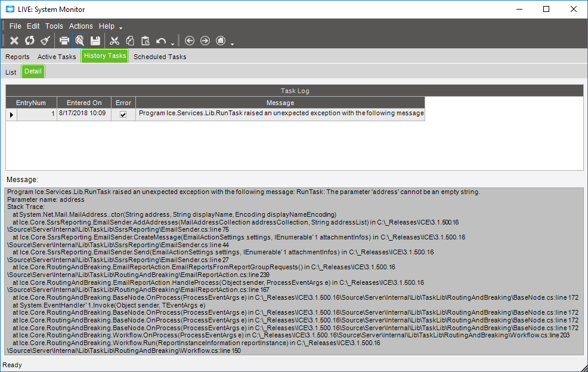Click the 8/17/2018 10:09 Entered On cell
This screenshot has height=372, width=588.
[x=84, y=115]
